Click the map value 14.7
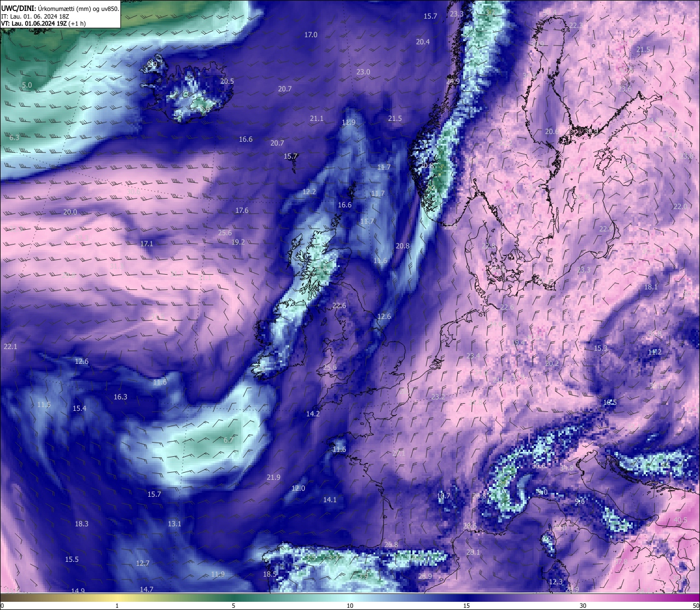Screen dimensions: 700x610 tap(146, 590)
